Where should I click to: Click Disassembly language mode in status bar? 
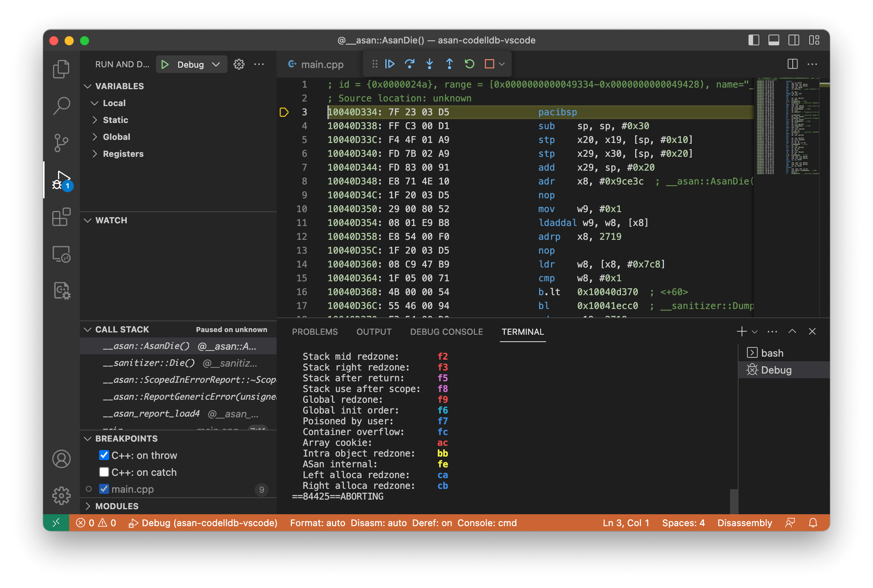pyautogui.click(x=744, y=523)
